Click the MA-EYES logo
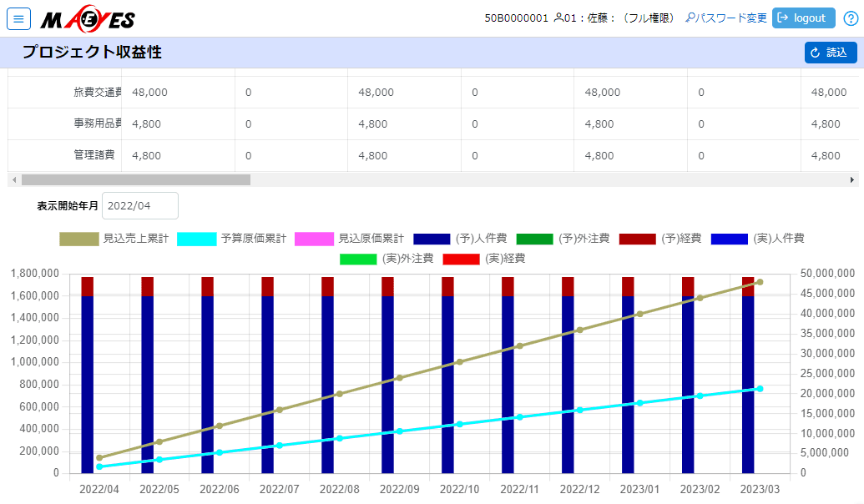The image size is (864, 504). pos(87,19)
